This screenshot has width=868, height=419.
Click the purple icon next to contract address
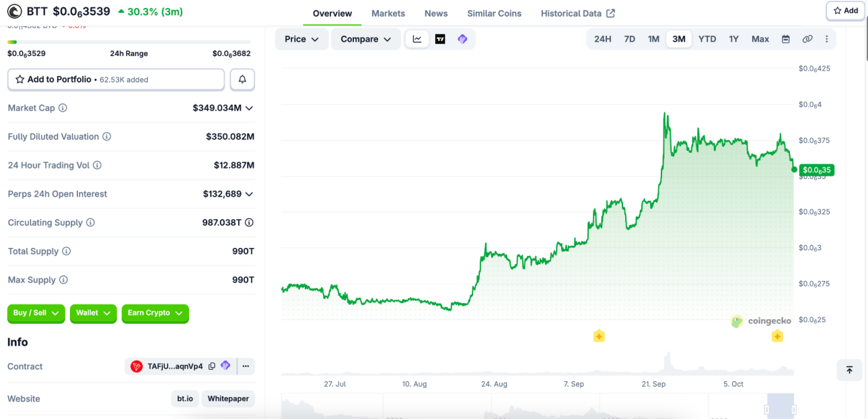pos(225,366)
